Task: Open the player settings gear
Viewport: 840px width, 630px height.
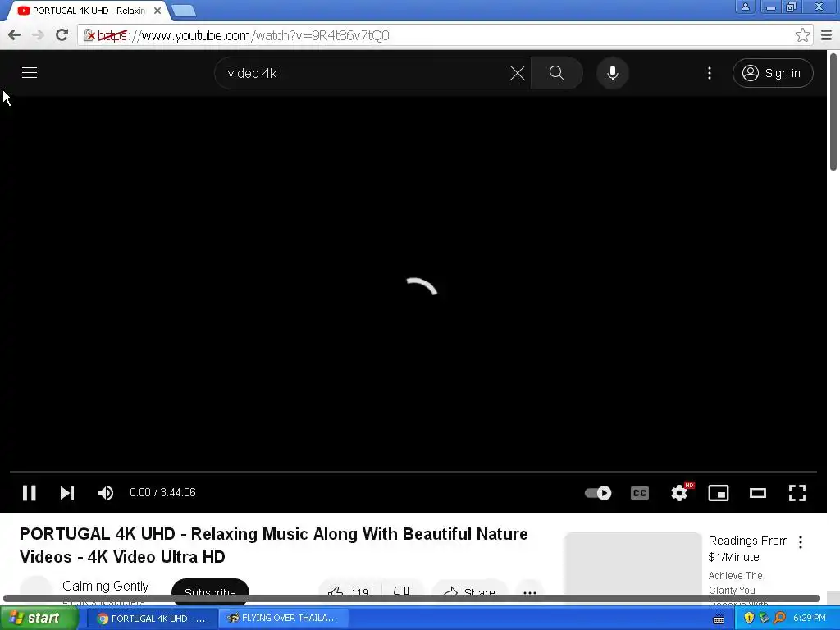Action: (679, 493)
